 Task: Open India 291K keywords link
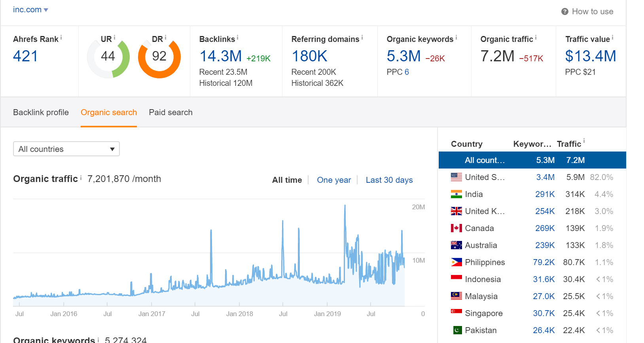[x=545, y=194]
